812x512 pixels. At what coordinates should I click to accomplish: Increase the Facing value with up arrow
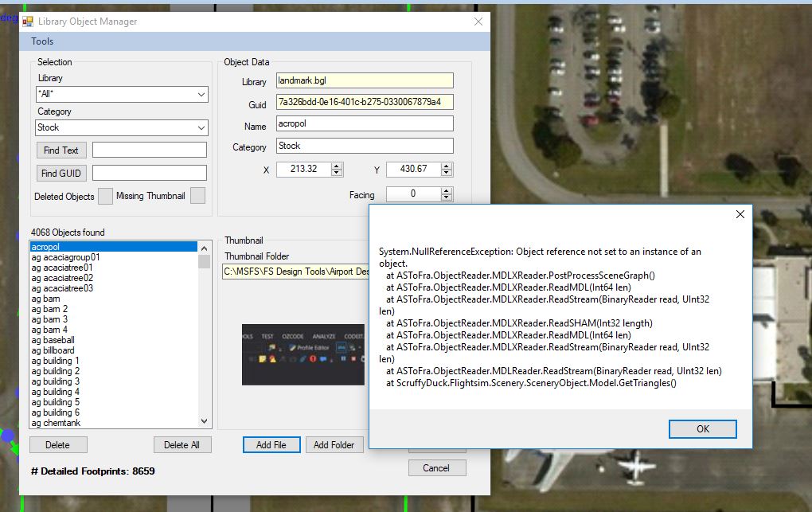(447, 190)
